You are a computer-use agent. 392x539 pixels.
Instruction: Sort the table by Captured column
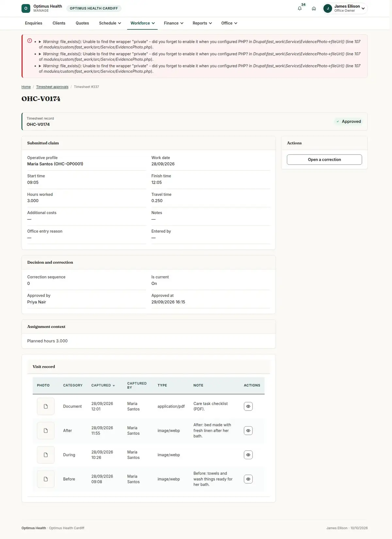(103, 385)
